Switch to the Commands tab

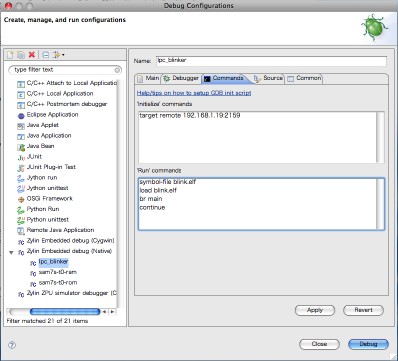coord(225,78)
